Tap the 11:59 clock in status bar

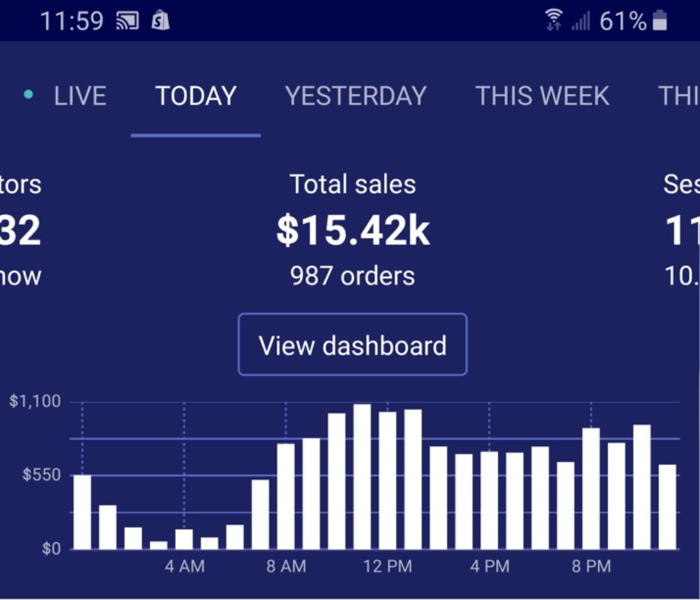[x=72, y=21]
